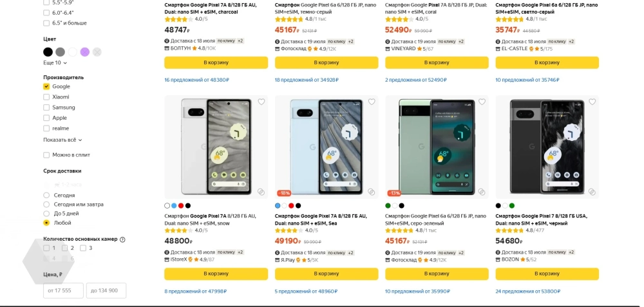Viewport: 644px width, 307px height.
Task: Select delivery Сегодня или завтра radio
Action: coord(46,205)
